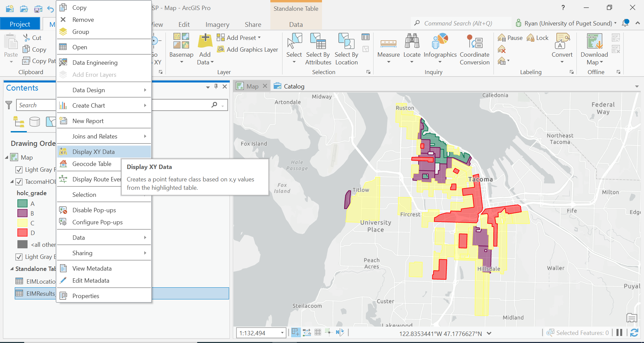Click the Infographics icon
The width and height of the screenshot is (644, 343).
(440, 42)
